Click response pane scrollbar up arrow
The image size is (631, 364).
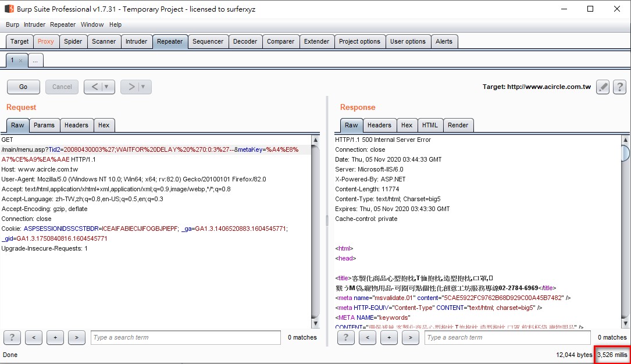pyautogui.click(x=625, y=140)
